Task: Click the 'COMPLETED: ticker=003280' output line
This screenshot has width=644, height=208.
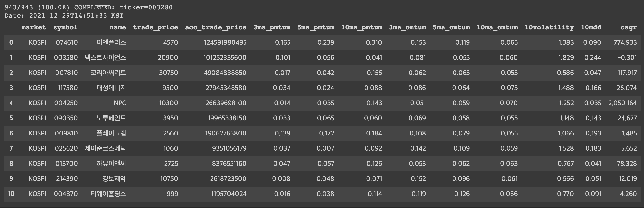Action: point(123,7)
